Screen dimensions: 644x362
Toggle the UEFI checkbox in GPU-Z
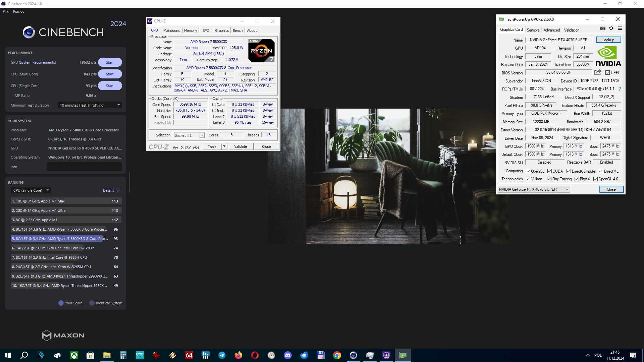[607, 72]
